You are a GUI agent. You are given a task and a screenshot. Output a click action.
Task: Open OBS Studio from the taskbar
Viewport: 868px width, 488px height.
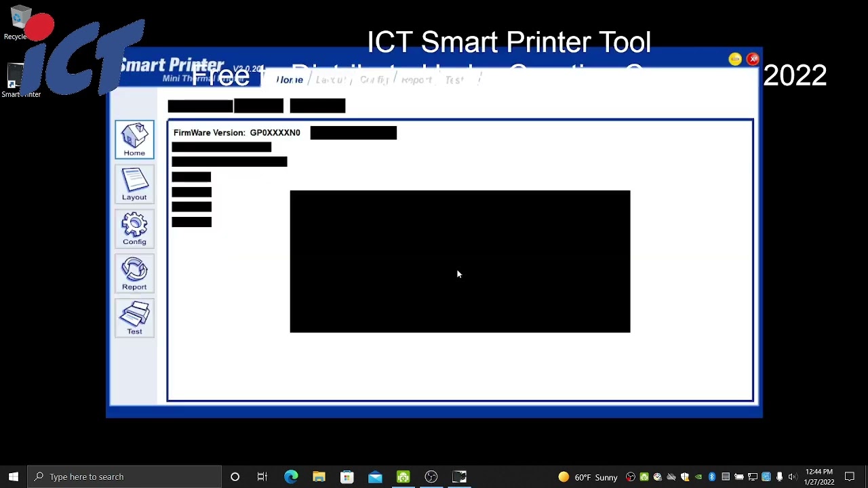[x=431, y=476]
